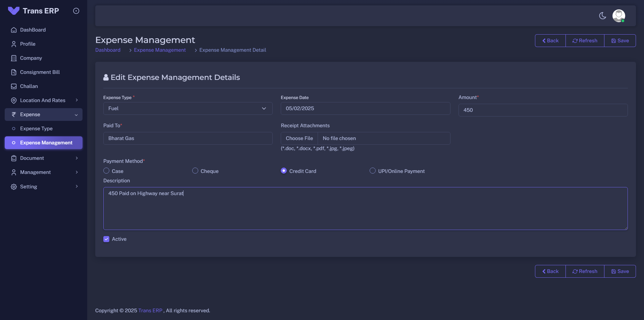Open Consignment Bill from sidebar
The width and height of the screenshot is (644, 320).
44,72
